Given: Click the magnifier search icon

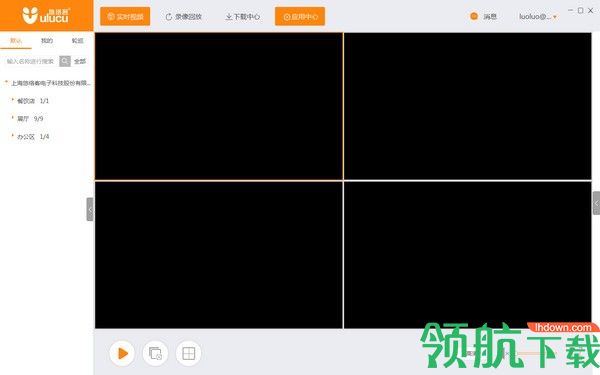Looking at the screenshot, I should click(65, 61).
